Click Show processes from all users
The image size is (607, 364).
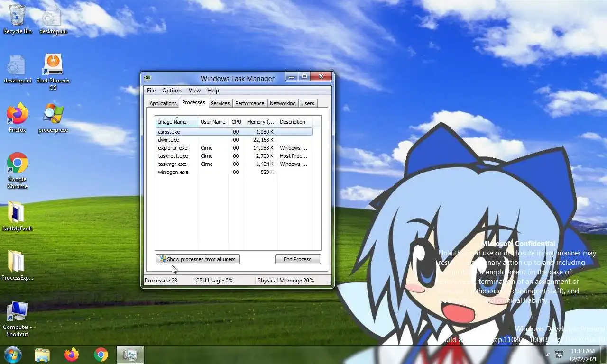tap(198, 259)
